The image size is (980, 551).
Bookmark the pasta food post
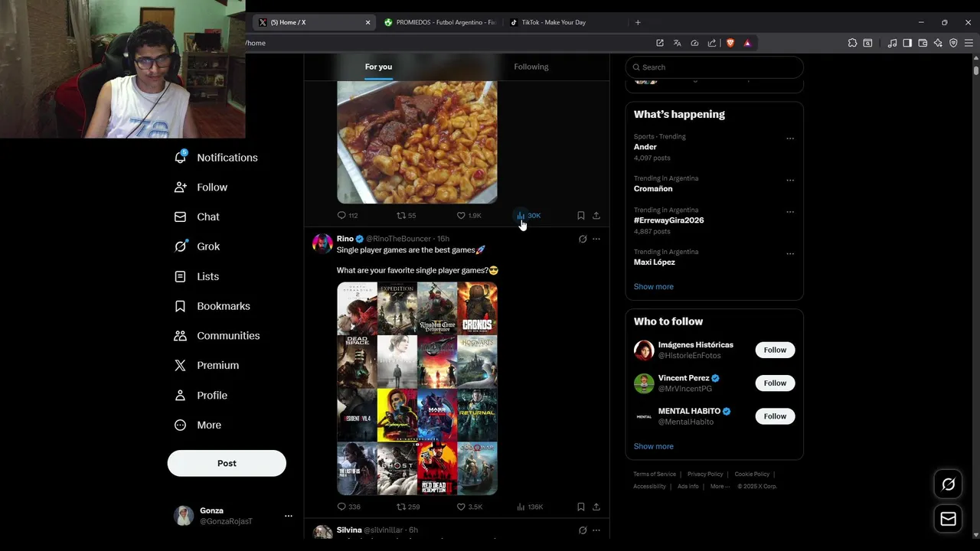click(581, 216)
